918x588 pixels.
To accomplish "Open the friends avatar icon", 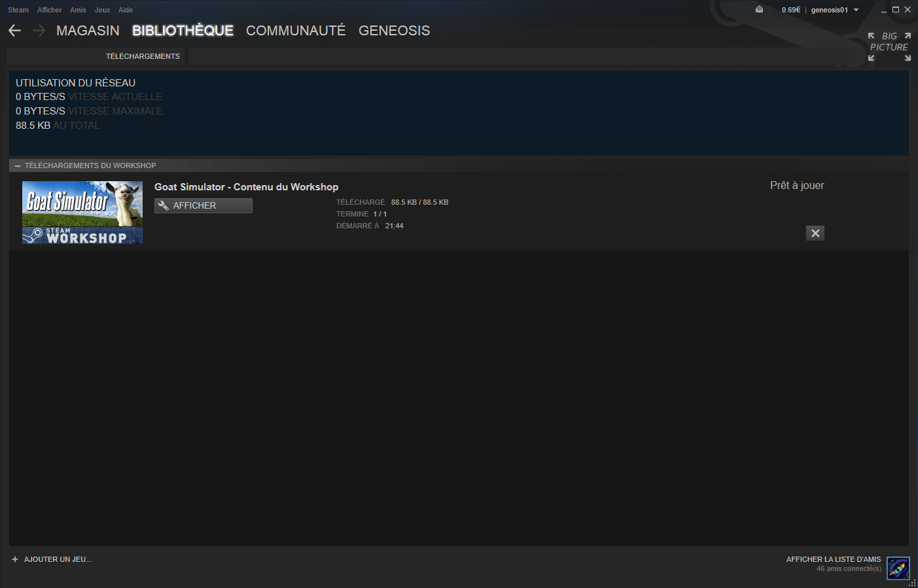I will coord(898,568).
